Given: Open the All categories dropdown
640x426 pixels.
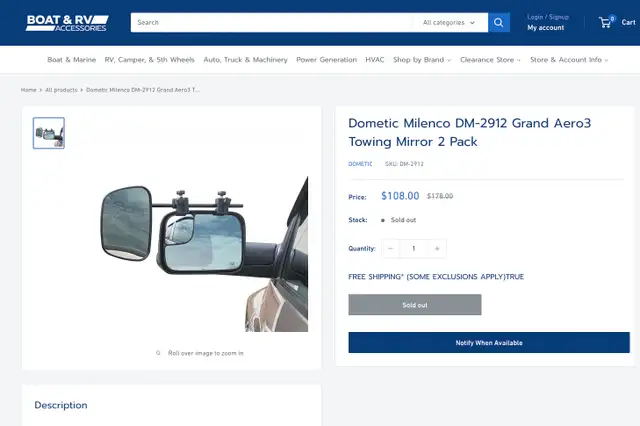Looking at the screenshot, I should tap(449, 22).
